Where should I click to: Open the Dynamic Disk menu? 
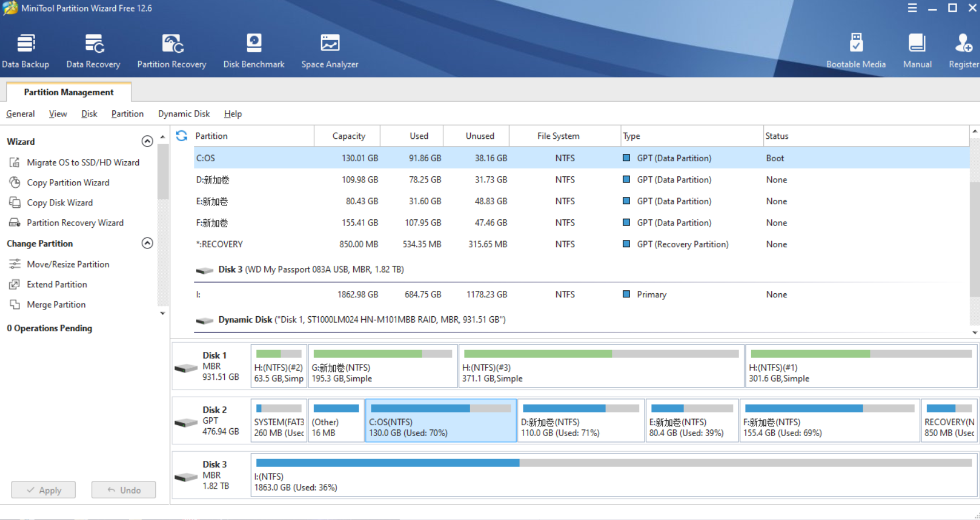(x=184, y=114)
